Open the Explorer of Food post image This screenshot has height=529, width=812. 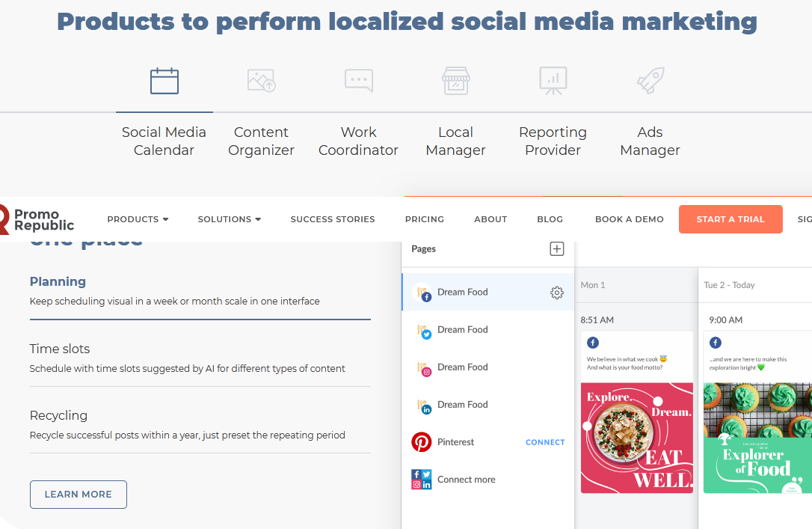click(757, 438)
